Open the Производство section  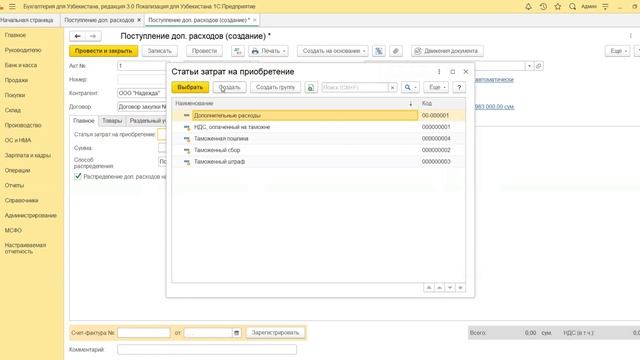coord(23,125)
